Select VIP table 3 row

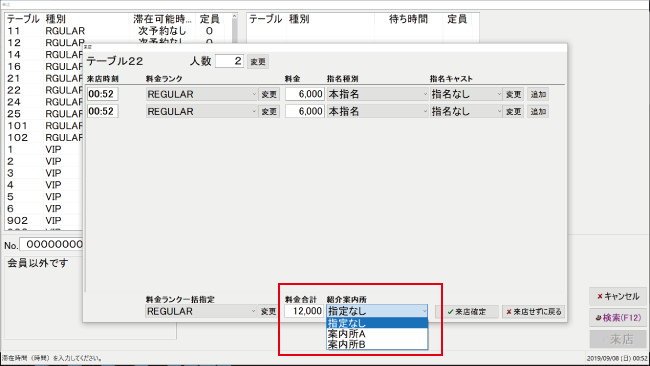44,173
